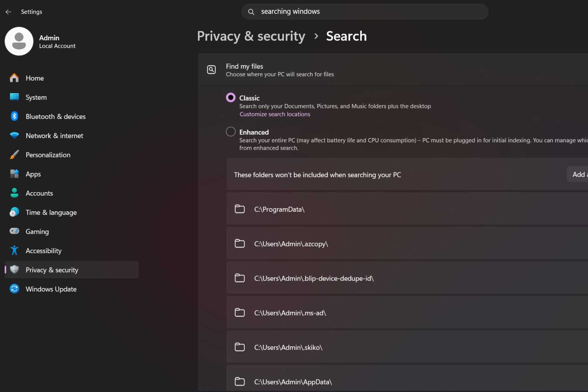Click the Home house icon
The width and height of the screenshot is (588, 392).
14,78
